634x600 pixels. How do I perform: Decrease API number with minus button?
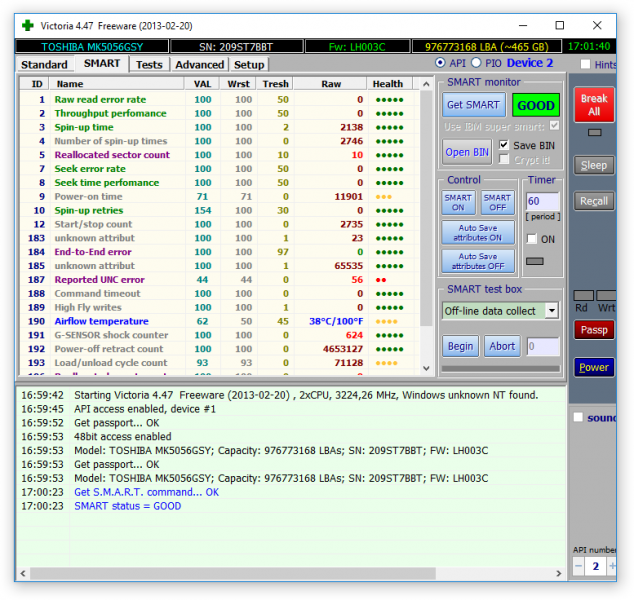(579, 566)
